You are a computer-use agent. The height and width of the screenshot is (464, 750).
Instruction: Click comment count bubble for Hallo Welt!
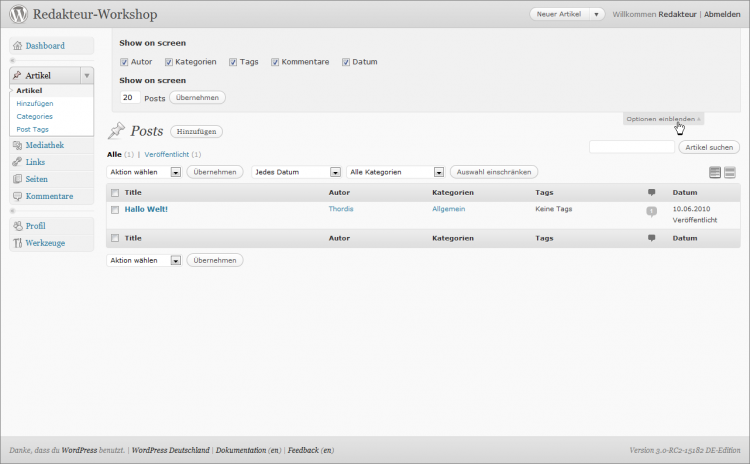651,211
